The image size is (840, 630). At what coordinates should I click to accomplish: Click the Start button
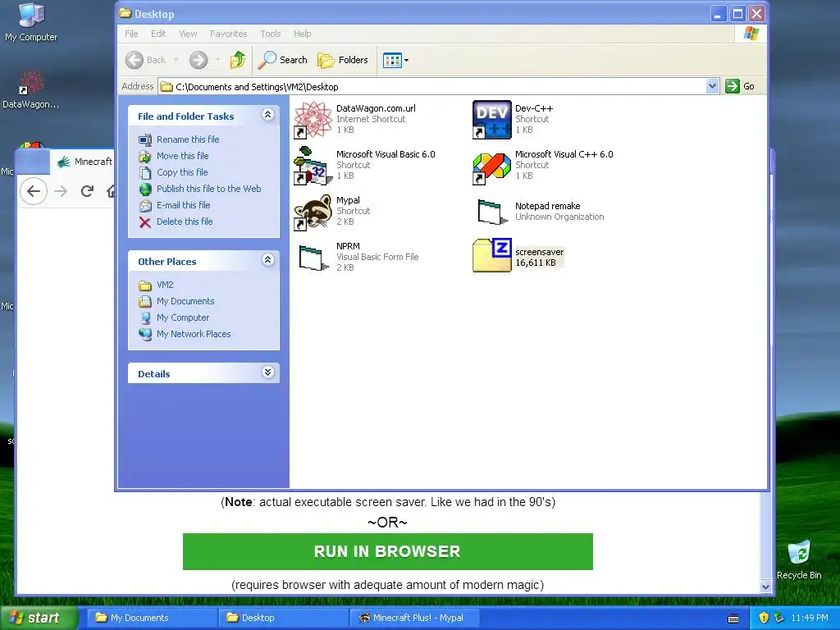(39, 618)
